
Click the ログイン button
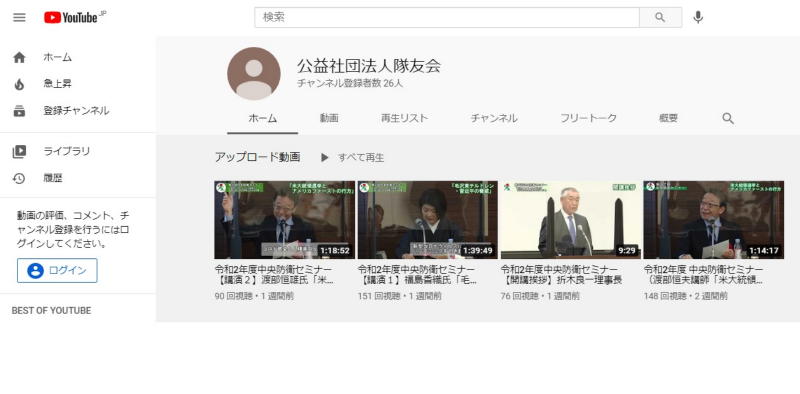click(57, 270)
